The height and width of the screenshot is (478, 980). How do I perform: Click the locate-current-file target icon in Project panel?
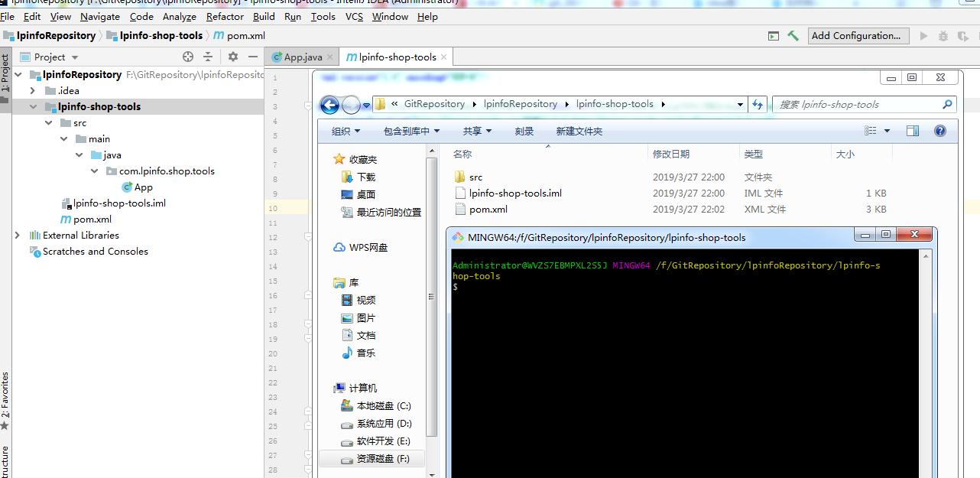(x=188, y=57)
